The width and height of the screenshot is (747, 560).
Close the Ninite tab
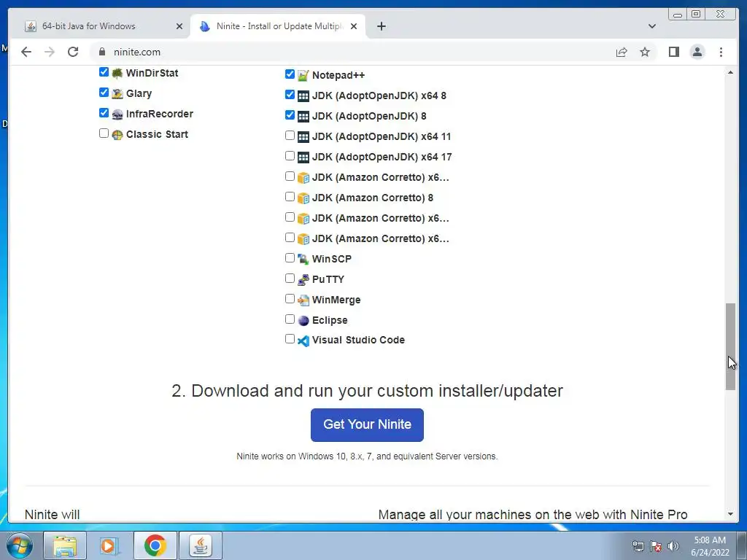tap(354, 26)
